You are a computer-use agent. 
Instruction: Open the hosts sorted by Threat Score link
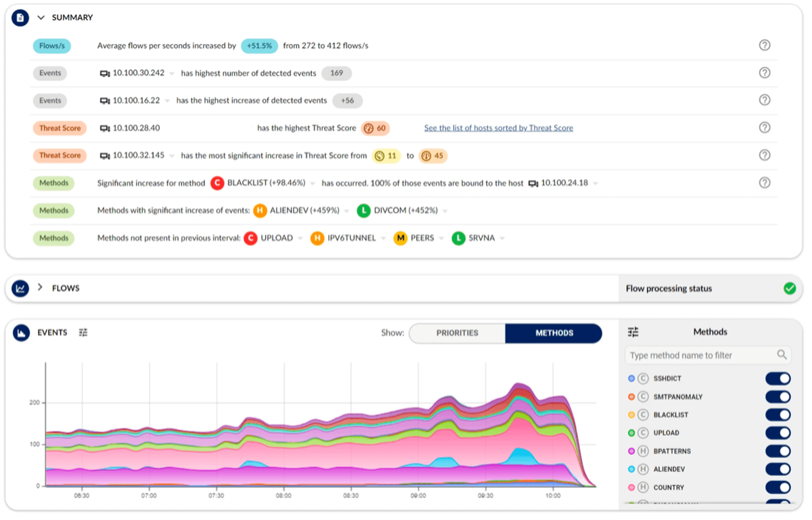[498, 128]
